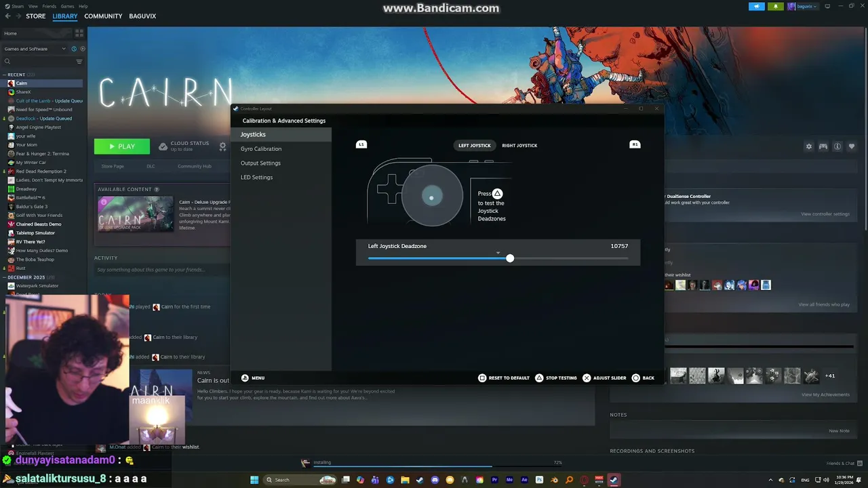Open the COMMUNITY tab in Steam

[x=103, y=16]
